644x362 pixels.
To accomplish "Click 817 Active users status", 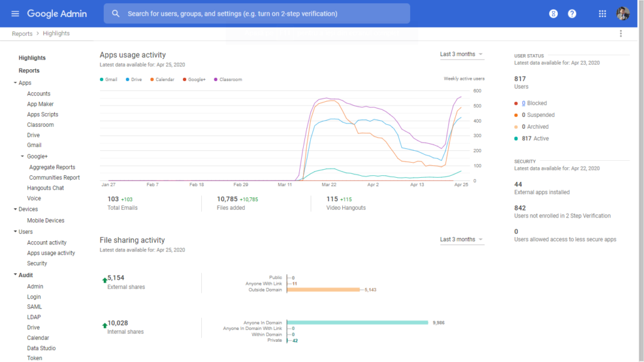I will coord(535,138).
